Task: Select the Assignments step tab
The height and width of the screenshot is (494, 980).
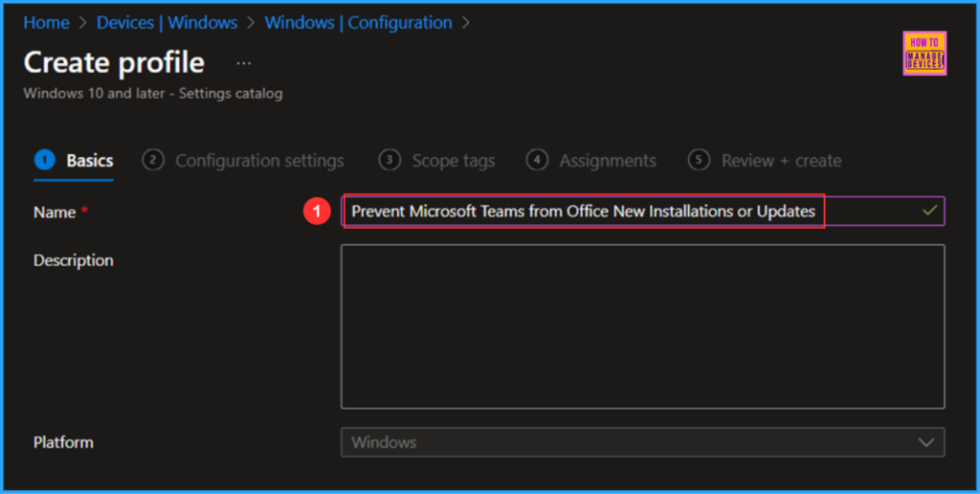Action: click(591, 161)
